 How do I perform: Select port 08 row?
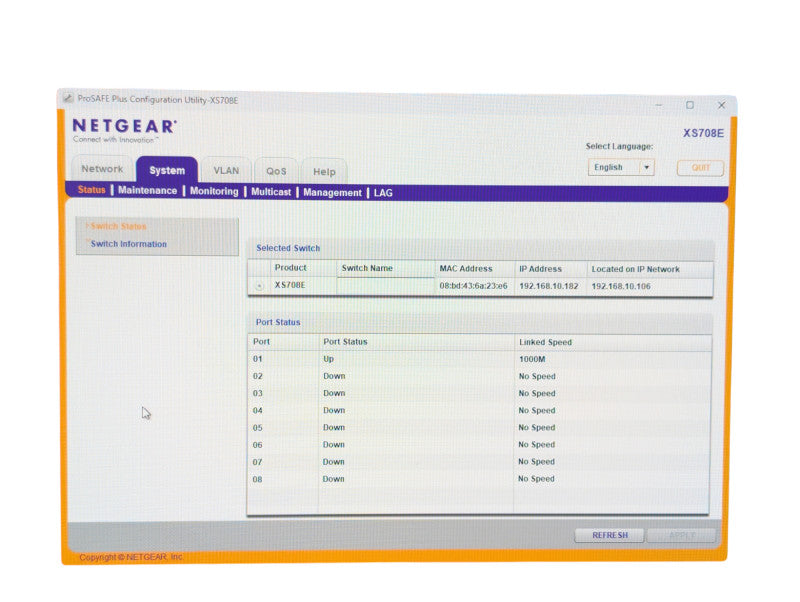coord(479,479)
